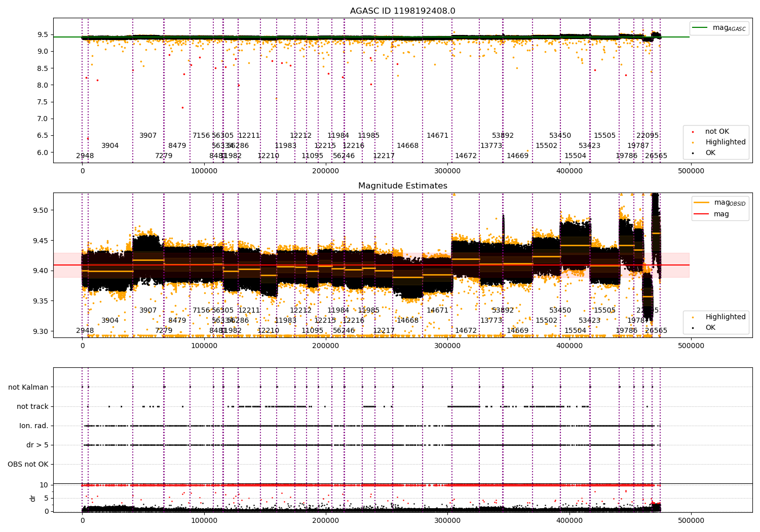Click the 6.0 tick on top plot axis

[x=43, y=153]
